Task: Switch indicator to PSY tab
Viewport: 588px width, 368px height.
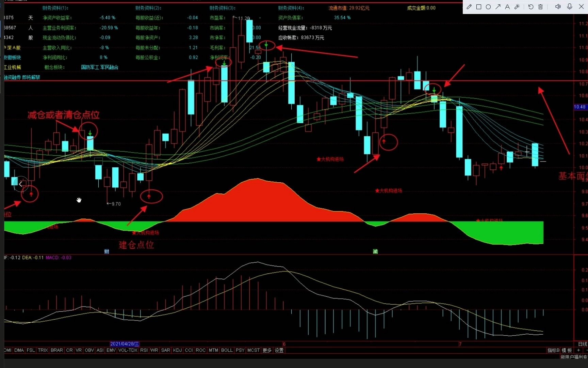Action: point(240,350)
